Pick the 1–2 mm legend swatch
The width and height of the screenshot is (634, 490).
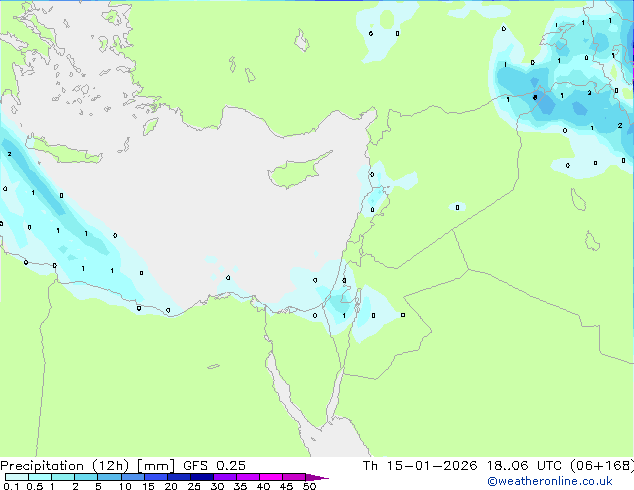[63, 477]
